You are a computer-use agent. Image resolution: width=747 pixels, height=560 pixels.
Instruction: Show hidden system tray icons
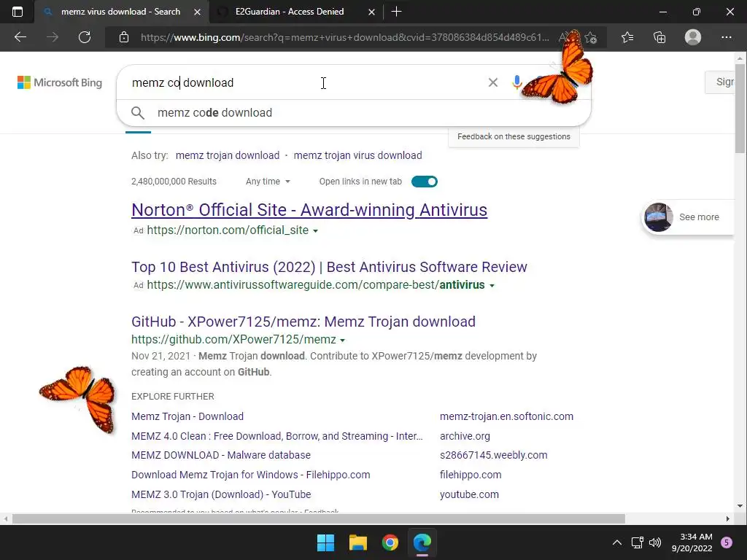pos(617,542)
